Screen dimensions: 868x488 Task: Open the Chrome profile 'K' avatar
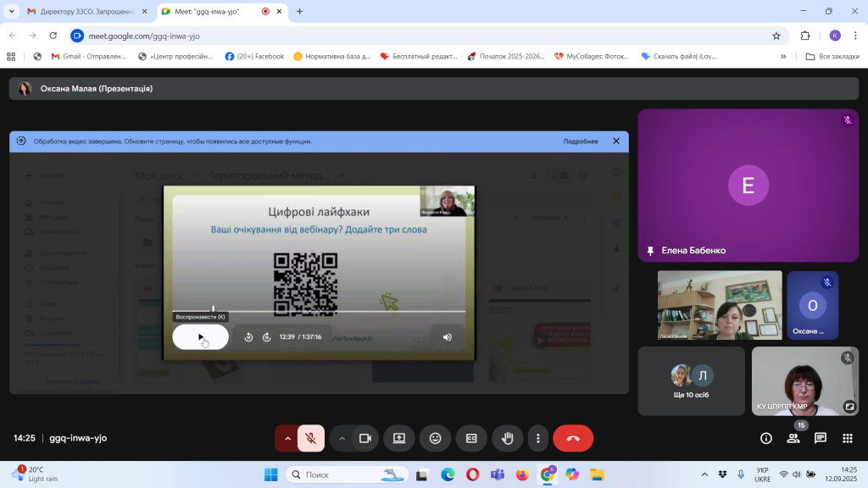point(835,36)
